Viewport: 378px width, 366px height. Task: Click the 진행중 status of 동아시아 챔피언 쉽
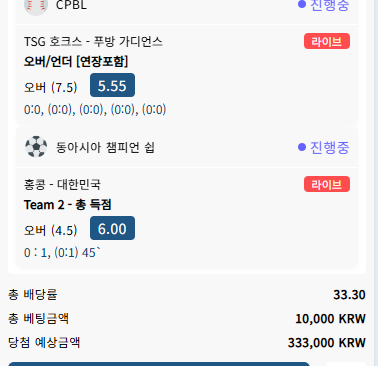pyautogui.click(x=323, y=147)
